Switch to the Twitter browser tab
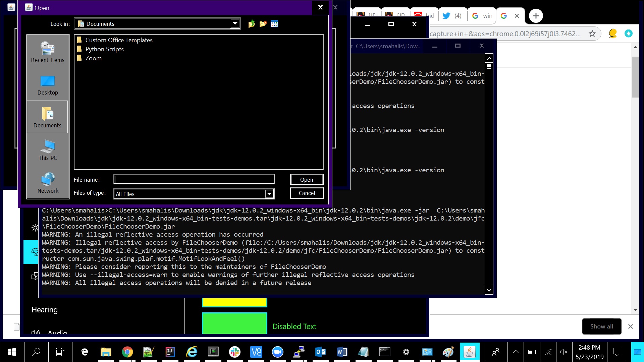Screen dimensions: 644x362 point(452,16)
